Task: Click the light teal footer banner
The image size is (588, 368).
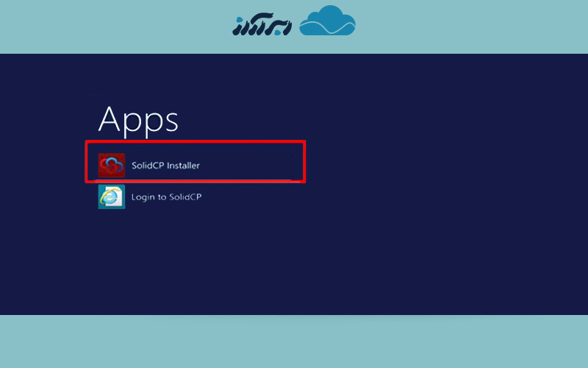Action: click(x=294, y=341)
